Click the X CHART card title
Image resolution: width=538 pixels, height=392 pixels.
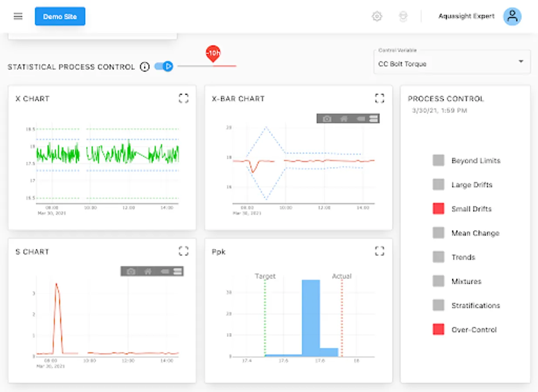click(x=32, y=99)
